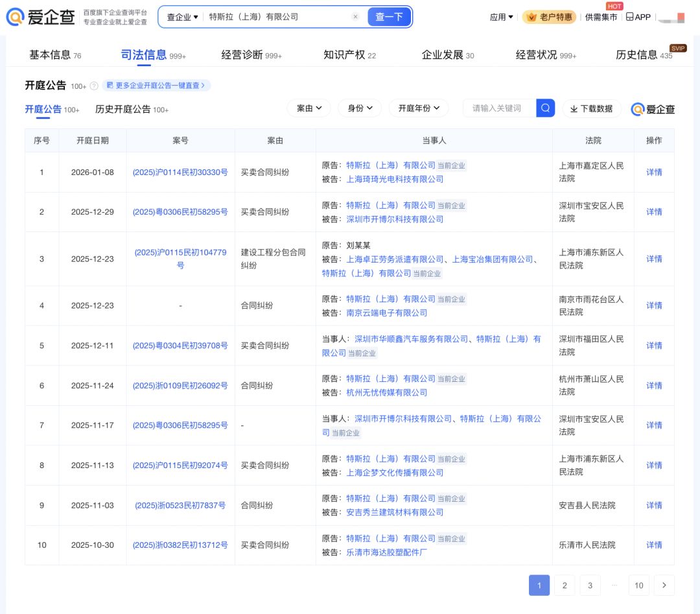The image size is (700, 614).
Task: Open the 查企业 search type dropdown
Action: click(x=182, y=17)
